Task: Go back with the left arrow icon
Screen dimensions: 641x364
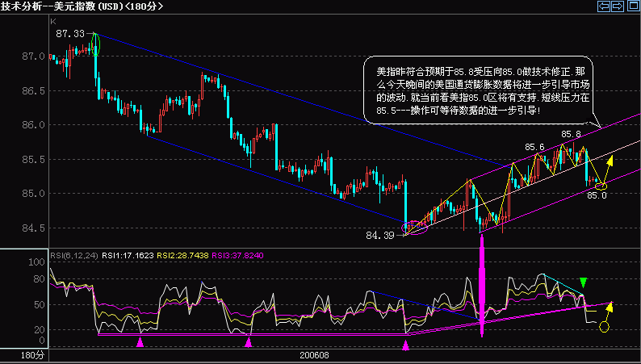Action: [603, 6]
